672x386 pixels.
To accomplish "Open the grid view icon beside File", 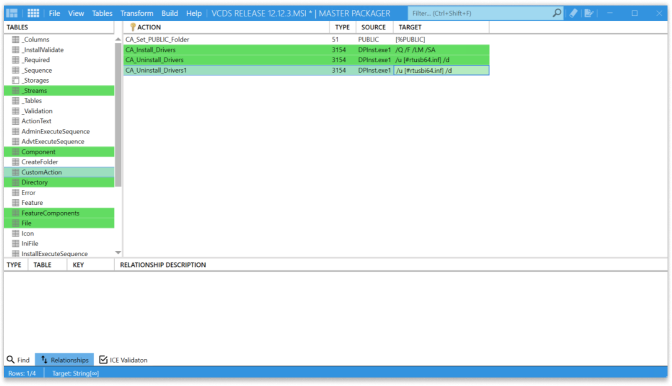I will click(33, 13).
